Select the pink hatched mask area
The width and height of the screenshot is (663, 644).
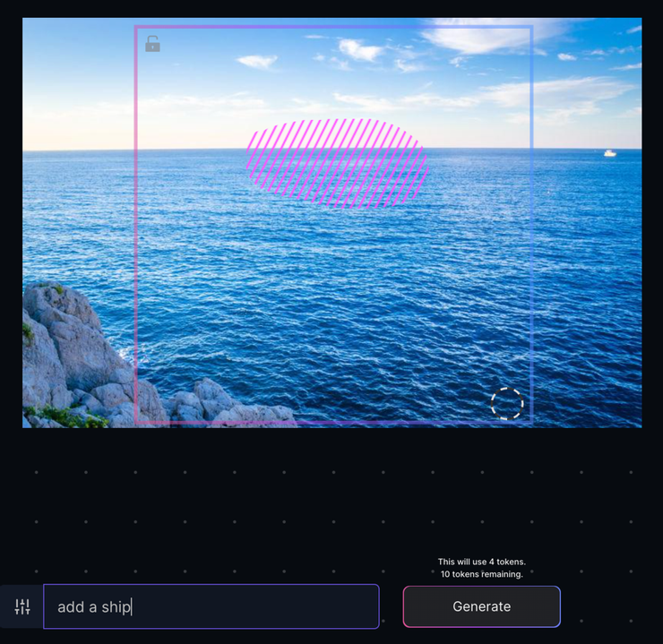click(x=338, y=164)
